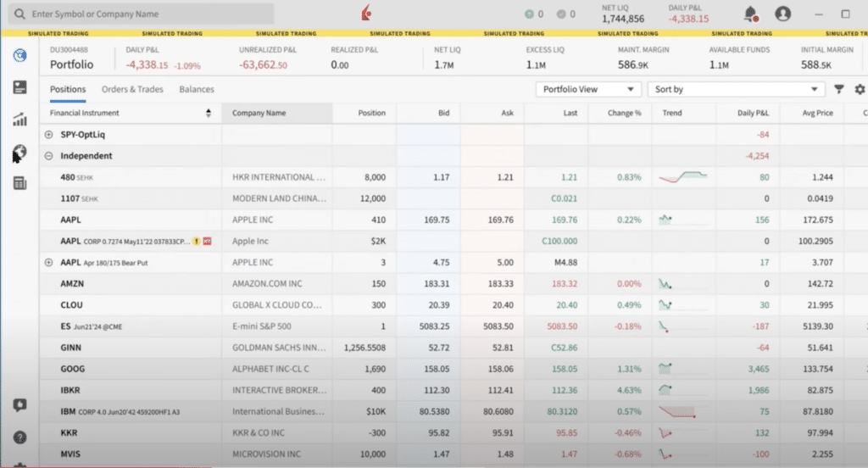This screenshot has width=868, height=468.
Task: Select the 1107 SEHK row
Action: point(79,198)
